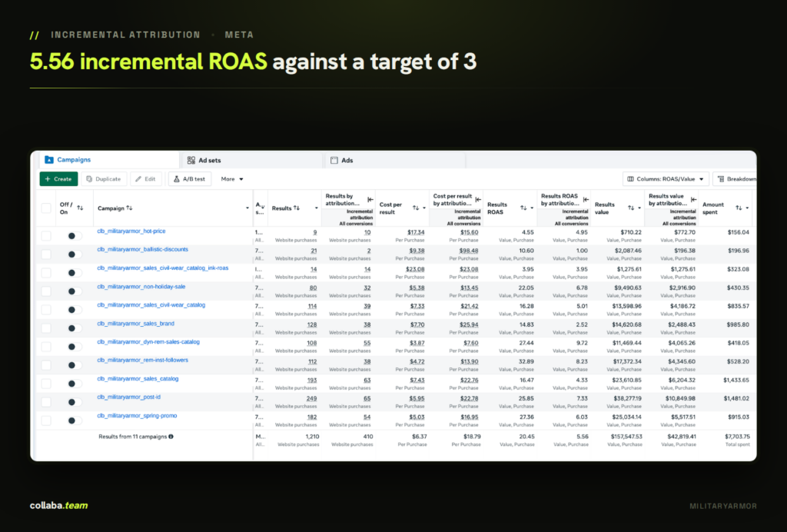Open clb_militaryarmor_rem-inst-followers campaign link
The image size is (787, 532).
(142, 361)
